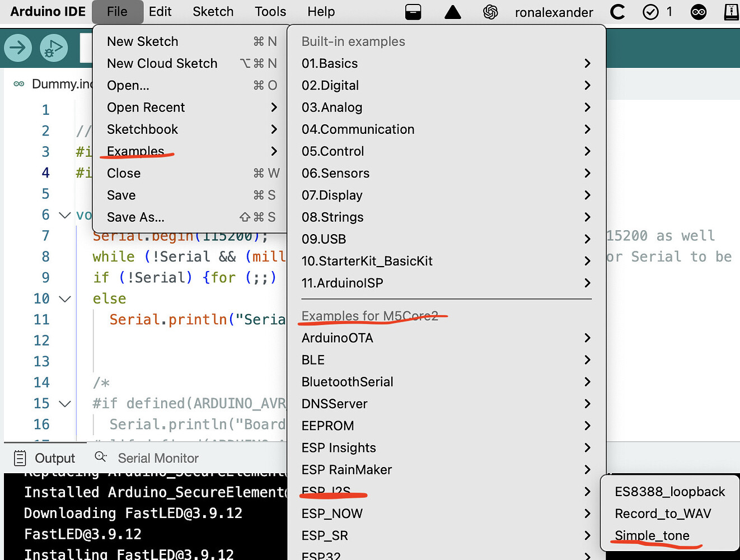The height and width of the screenshot is (560, 740).
Task: Open the ES8388_loopback example
Action: click(x=669, y=492)
